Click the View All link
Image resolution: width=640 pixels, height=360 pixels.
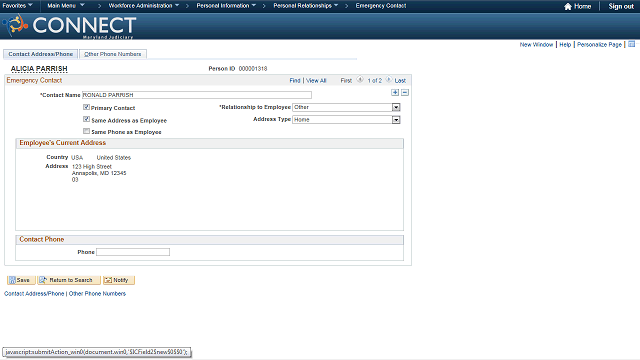(x=316, y=80)
